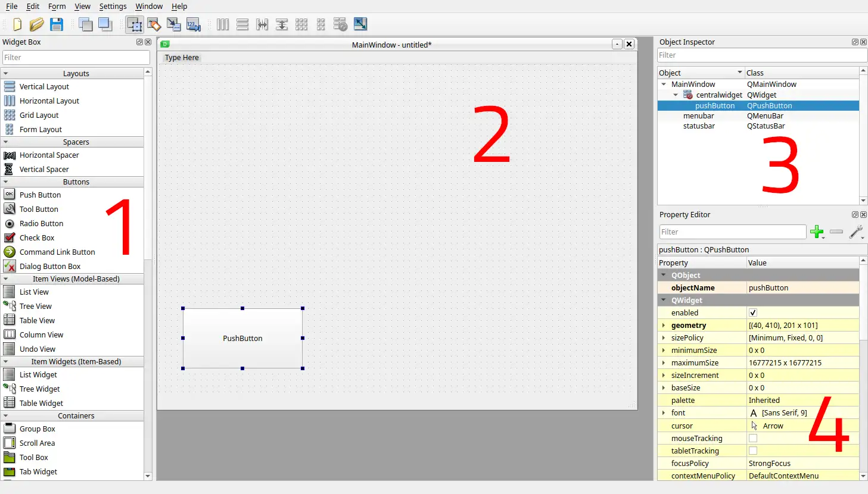Open the Form menu
The height and width of the screenshot is (494, 868).
(57, 7)
